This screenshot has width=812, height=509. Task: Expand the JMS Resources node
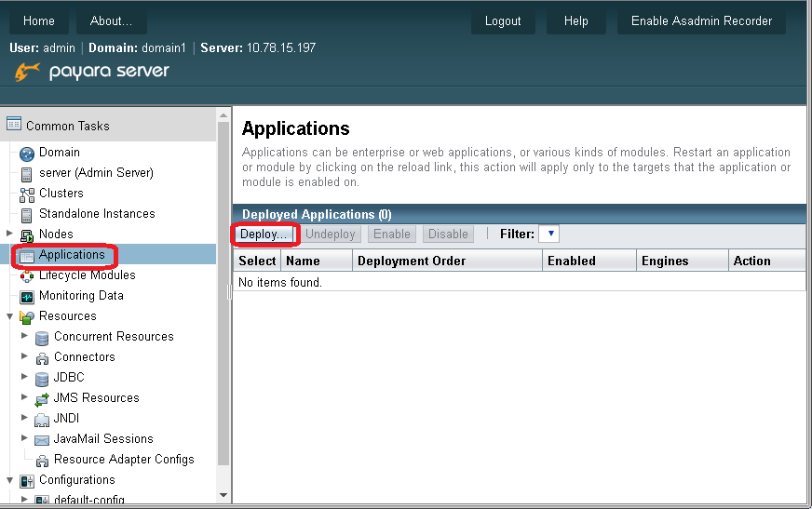[24, 396]
